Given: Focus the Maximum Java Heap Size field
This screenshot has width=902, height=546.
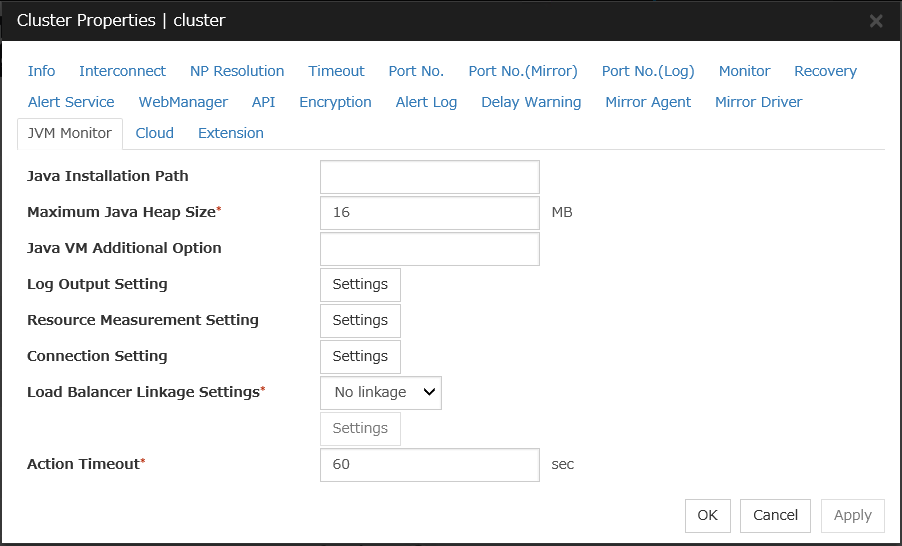Looking at the screenshot, I should (429, 213).
